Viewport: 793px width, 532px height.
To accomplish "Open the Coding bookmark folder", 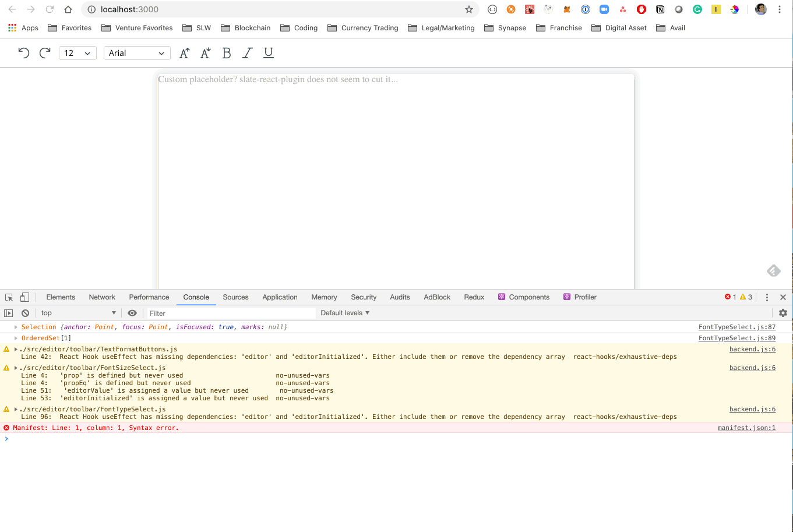I will coord(299,28).
